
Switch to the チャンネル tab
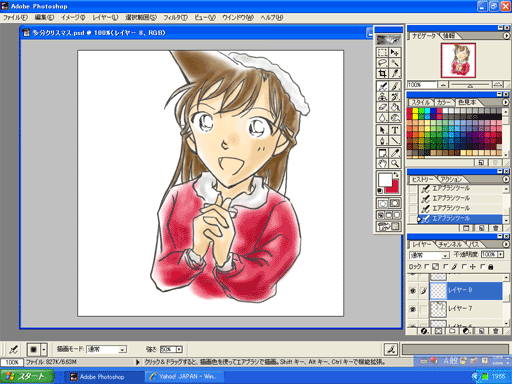450,245
